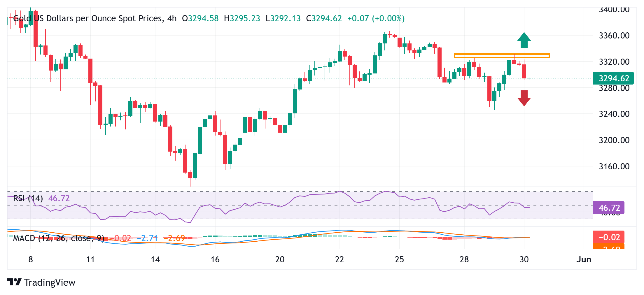Click the red downward arrow on the chart
Viewport: 644px width, 295px height.
click(524, 98)
